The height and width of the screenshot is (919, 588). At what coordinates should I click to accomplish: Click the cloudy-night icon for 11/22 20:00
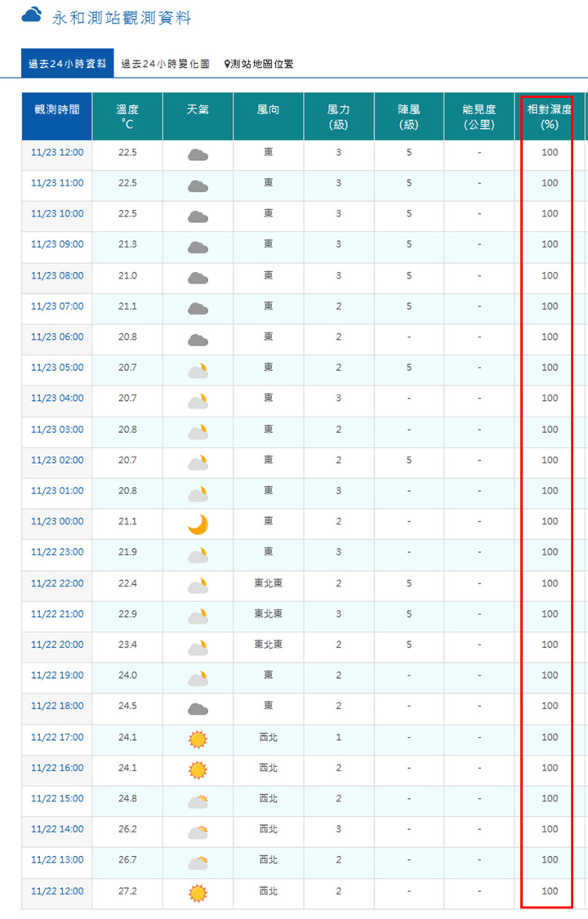tap(198, 647)
